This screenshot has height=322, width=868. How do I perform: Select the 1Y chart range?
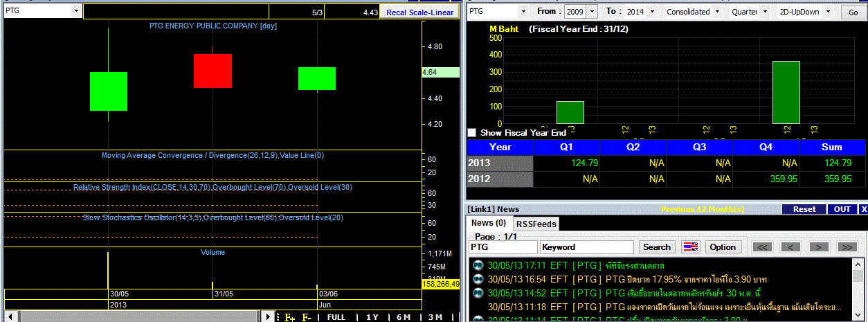(x=372, y=317)
